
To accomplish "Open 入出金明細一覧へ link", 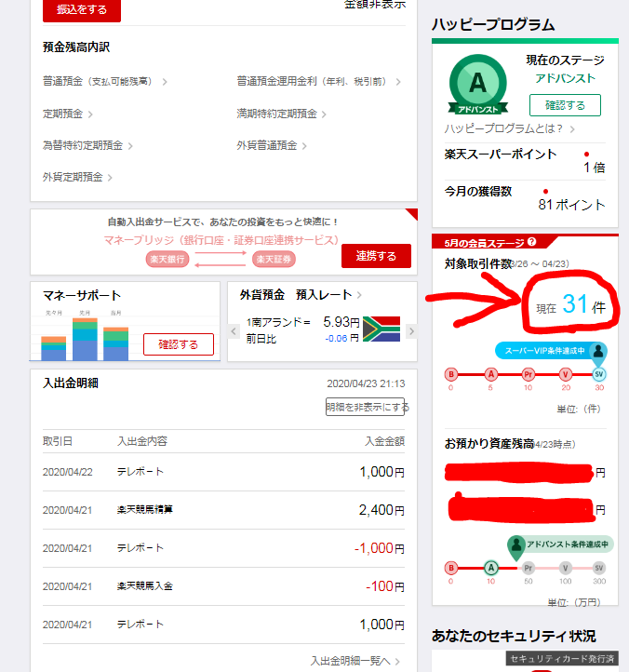I will click(x=355, y=661).
